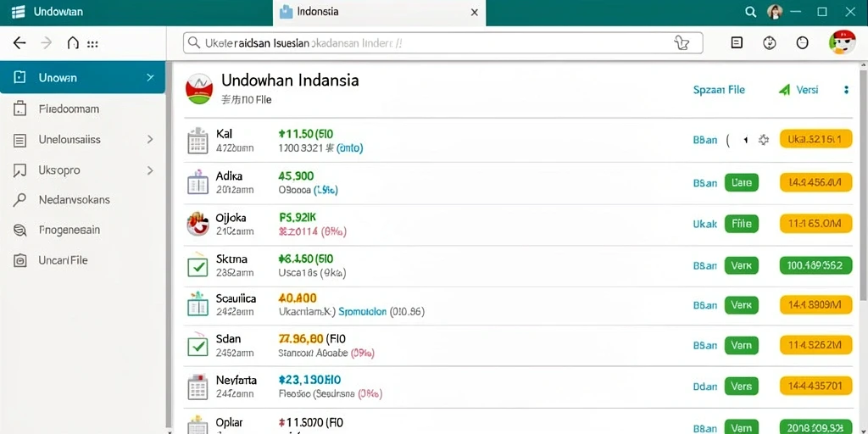Click the 45,900 value in Adika row
Image resolution: width=868 pixels, height=434 pixels.
[296, 176]
